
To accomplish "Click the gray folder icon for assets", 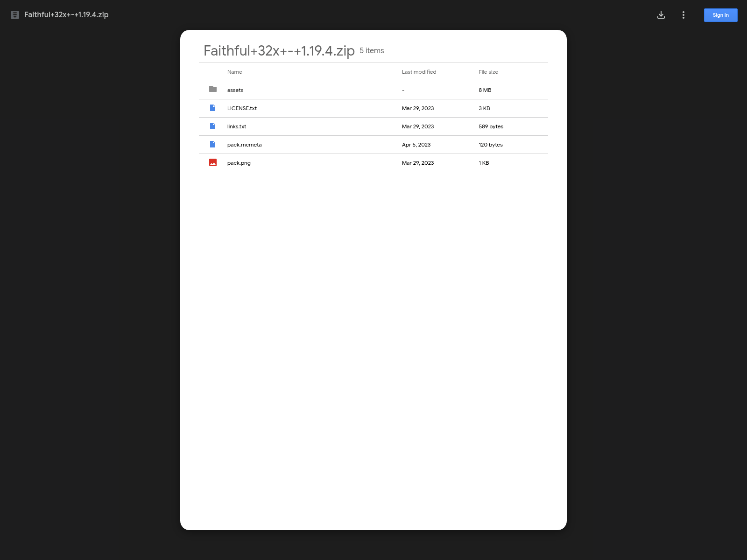I will (x=213, y=89).
